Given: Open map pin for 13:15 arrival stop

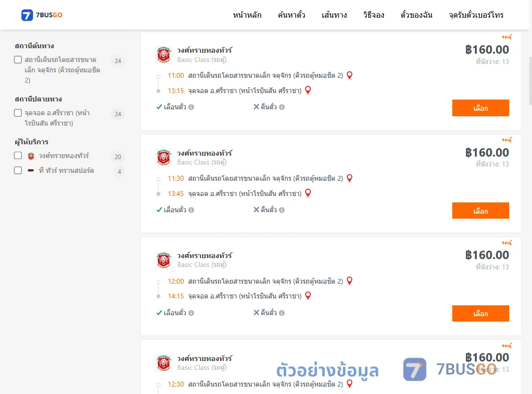Looking at the screenshot, I should tap(308, 90).
